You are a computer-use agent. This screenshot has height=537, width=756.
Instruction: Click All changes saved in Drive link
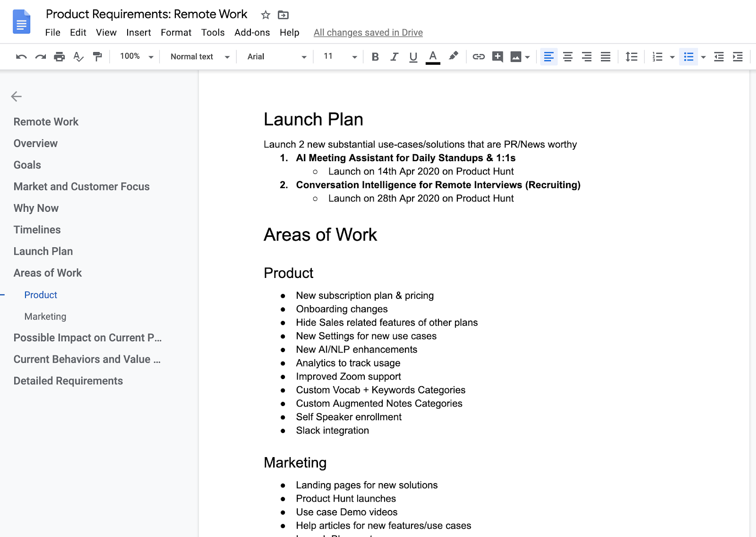368,33
